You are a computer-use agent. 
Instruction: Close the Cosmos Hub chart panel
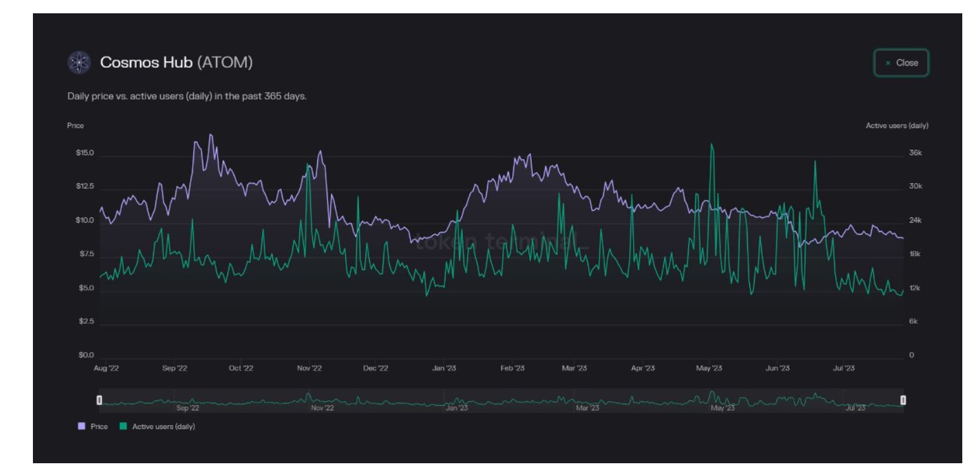coord(901,63)
